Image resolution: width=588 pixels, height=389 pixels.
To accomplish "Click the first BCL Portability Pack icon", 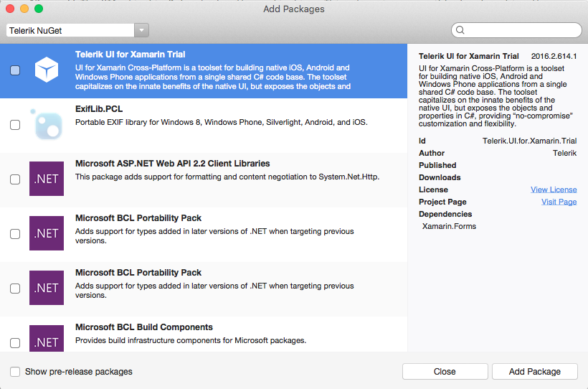I will pyautogui.click(x=47, y=234).
